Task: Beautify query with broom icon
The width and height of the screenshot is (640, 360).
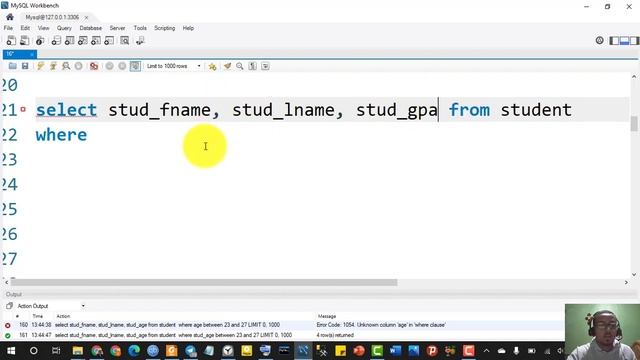Action: pos(227,66)
